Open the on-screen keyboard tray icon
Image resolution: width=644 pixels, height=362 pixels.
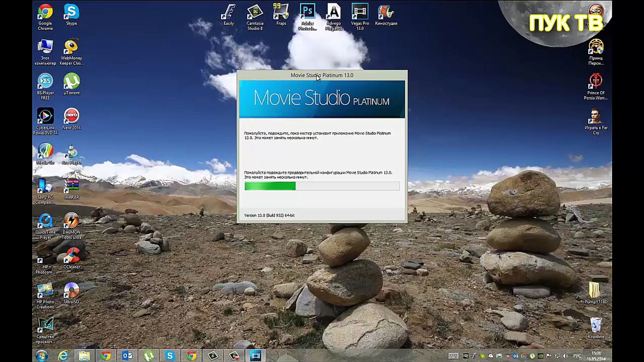point(453,356)
